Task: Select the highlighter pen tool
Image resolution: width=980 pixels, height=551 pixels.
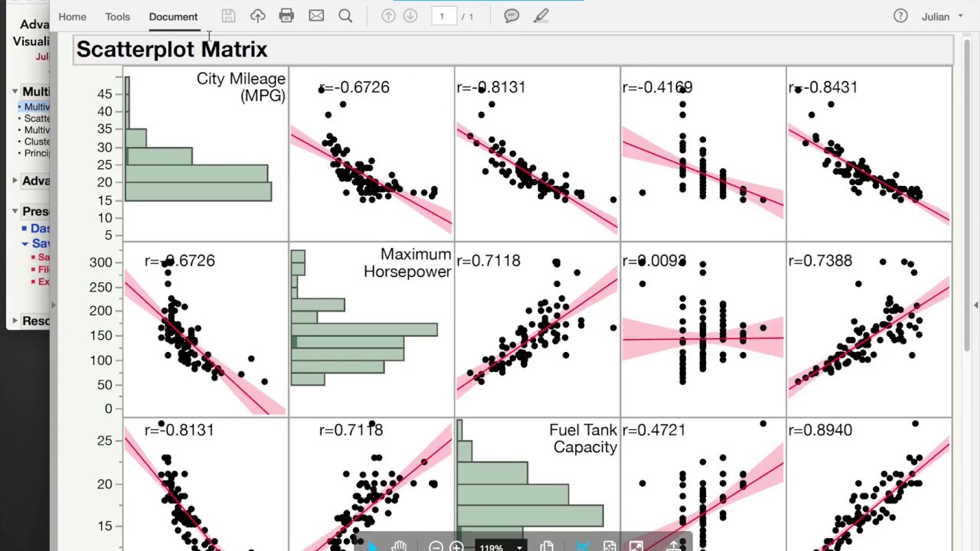Action: 541,15
